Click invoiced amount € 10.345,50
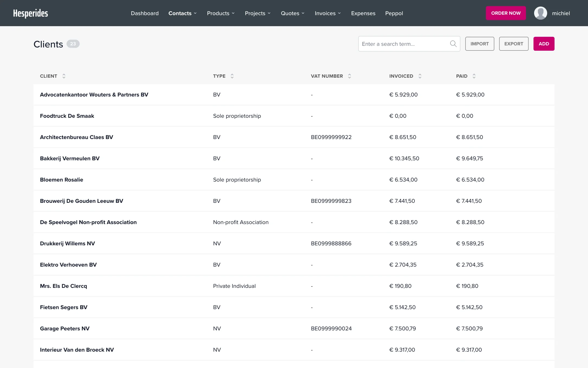The width and height of the screenshot is (588, 368). 404,158
